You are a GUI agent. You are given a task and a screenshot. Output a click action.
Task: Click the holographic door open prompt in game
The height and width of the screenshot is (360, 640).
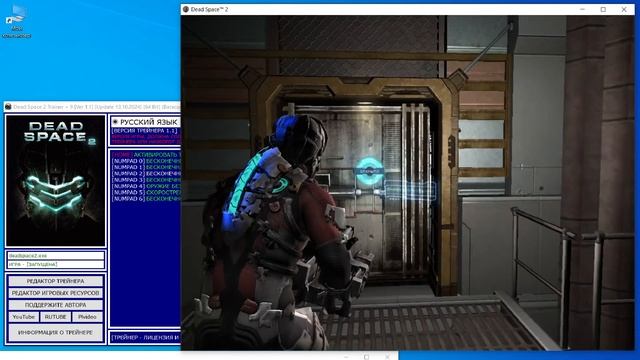[x=369, y=171]
